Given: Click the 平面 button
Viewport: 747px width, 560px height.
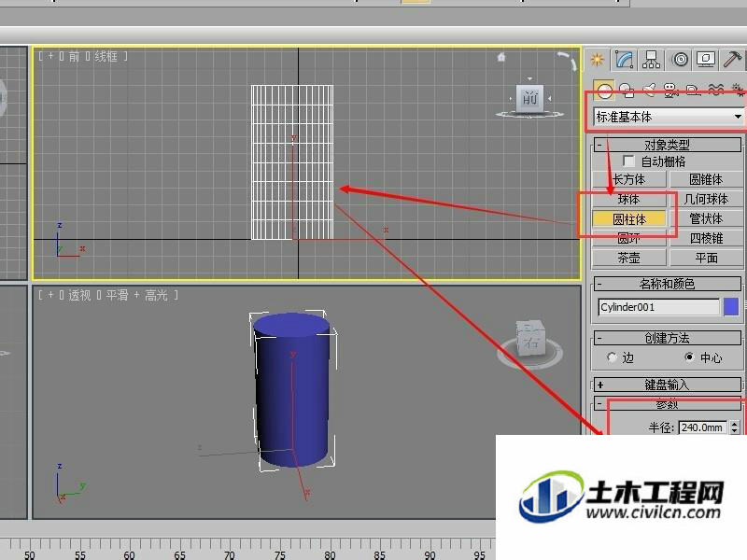Looking at the screenshot, I should pyautogui.click(x=706, y=259).
